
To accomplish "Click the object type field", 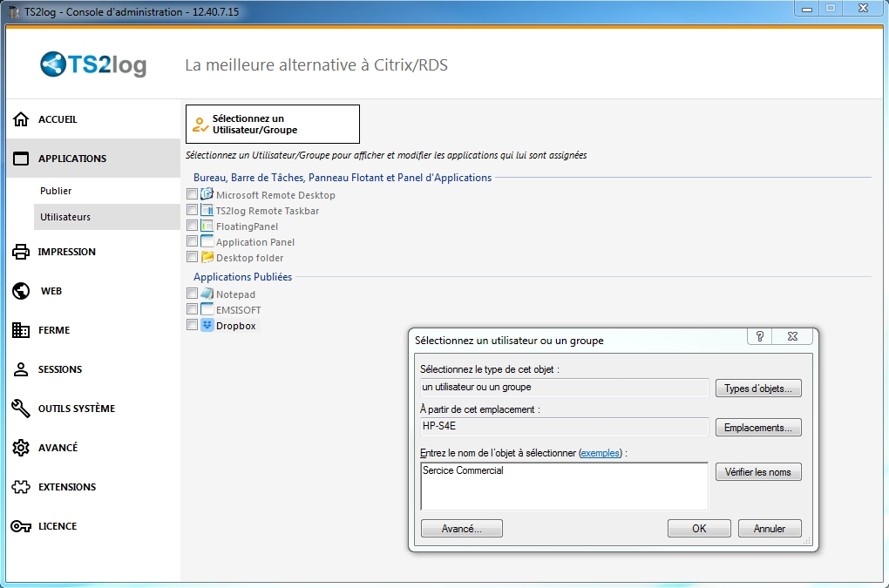I will [564, 388].
